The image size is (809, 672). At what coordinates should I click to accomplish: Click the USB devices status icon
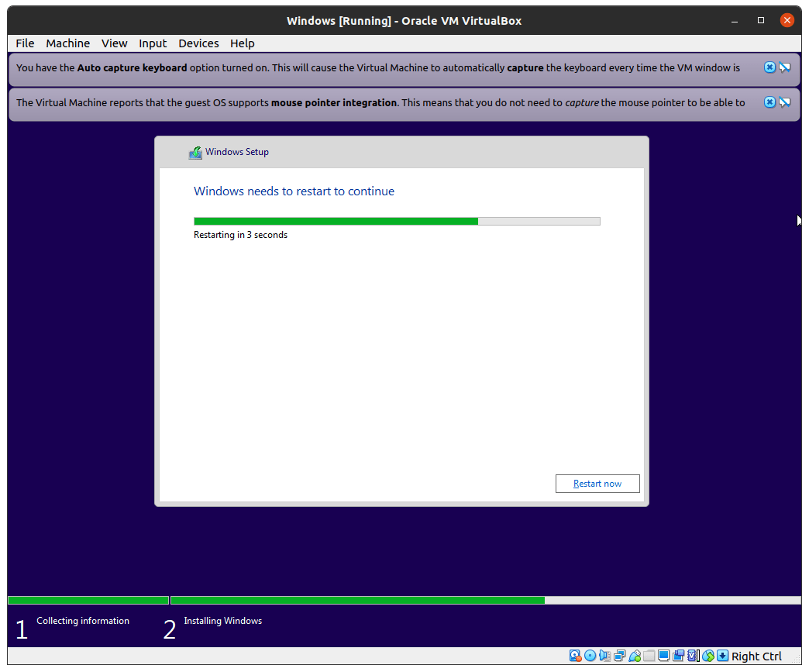click(635, 656)
